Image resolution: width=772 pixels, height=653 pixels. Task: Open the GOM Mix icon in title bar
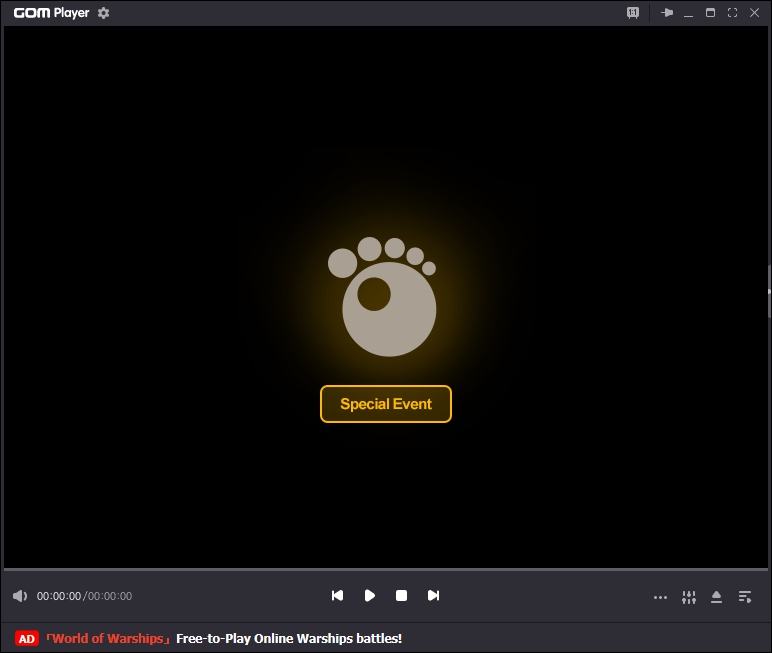click(x=633, y=13)
